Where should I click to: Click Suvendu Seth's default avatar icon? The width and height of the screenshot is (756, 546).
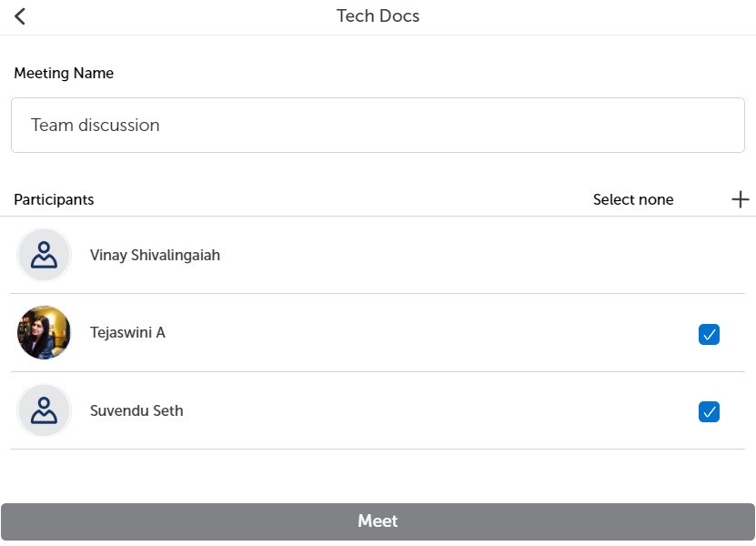(44, 410)
